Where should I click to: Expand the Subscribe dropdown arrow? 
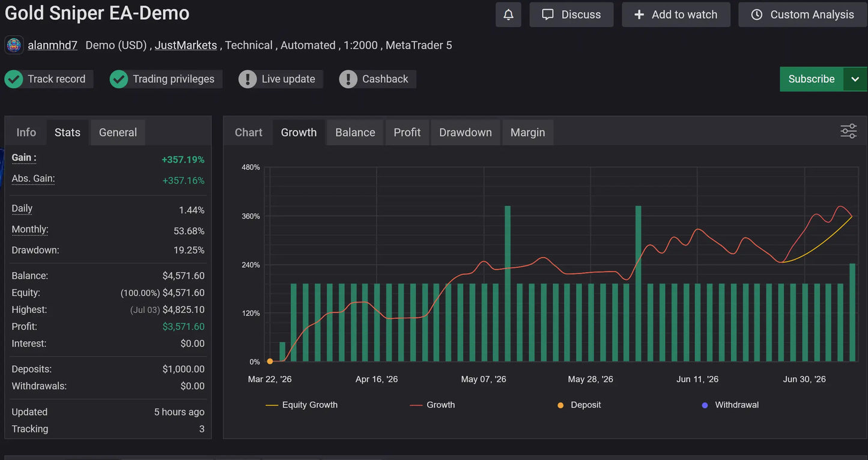[855, 79]
